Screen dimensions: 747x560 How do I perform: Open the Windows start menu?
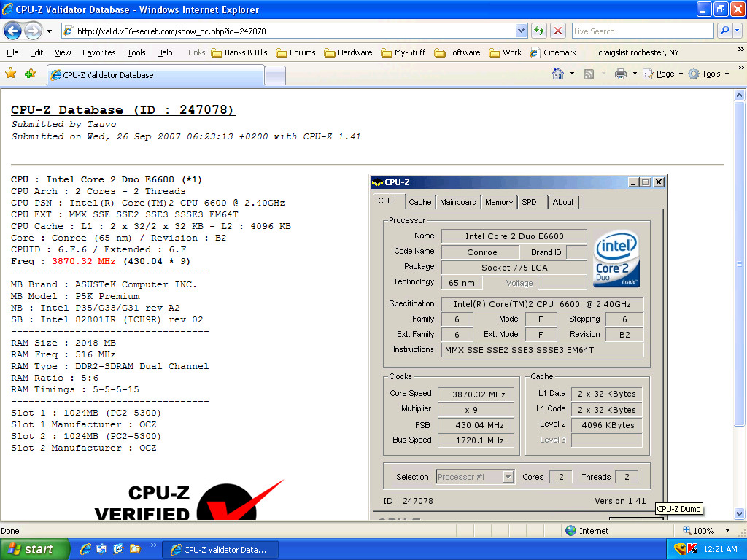tap(35, 549)
